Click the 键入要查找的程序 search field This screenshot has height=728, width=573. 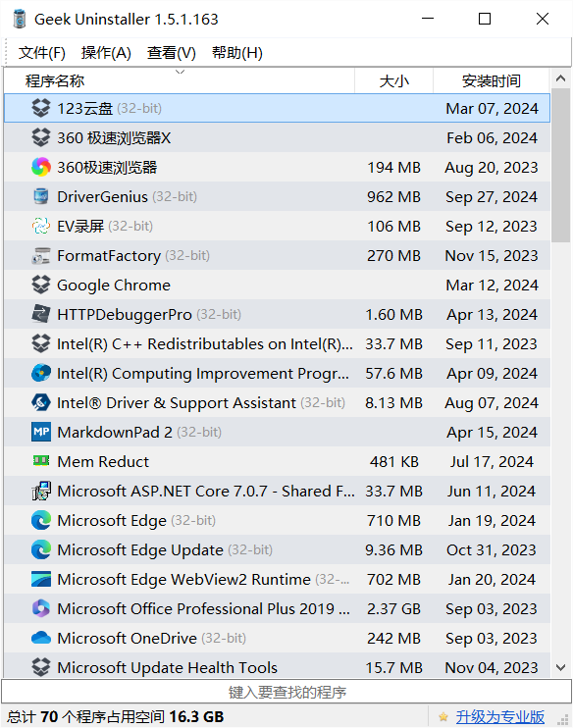286,692
